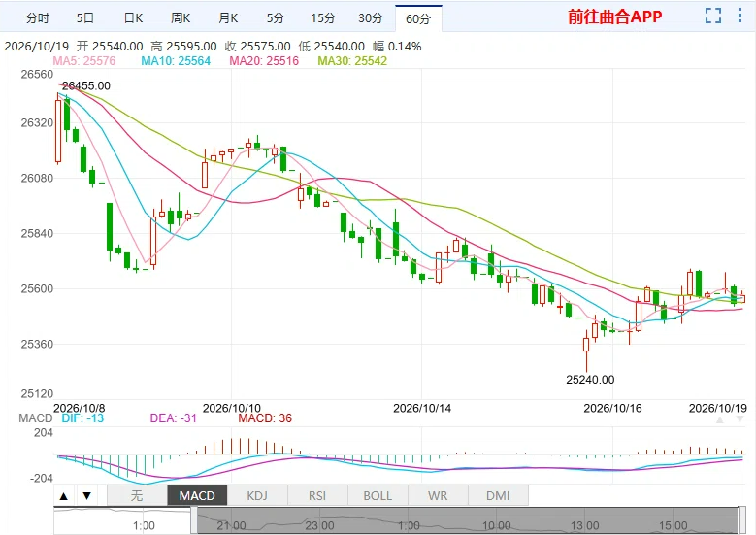Viewport: 756px width, 535px height.
Task: Switch to the 15分 interval tab
Action: point(322,17)
